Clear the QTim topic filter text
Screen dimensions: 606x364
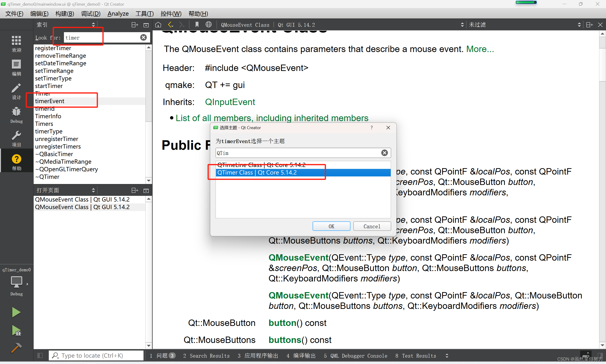click(x=384, y=153)
